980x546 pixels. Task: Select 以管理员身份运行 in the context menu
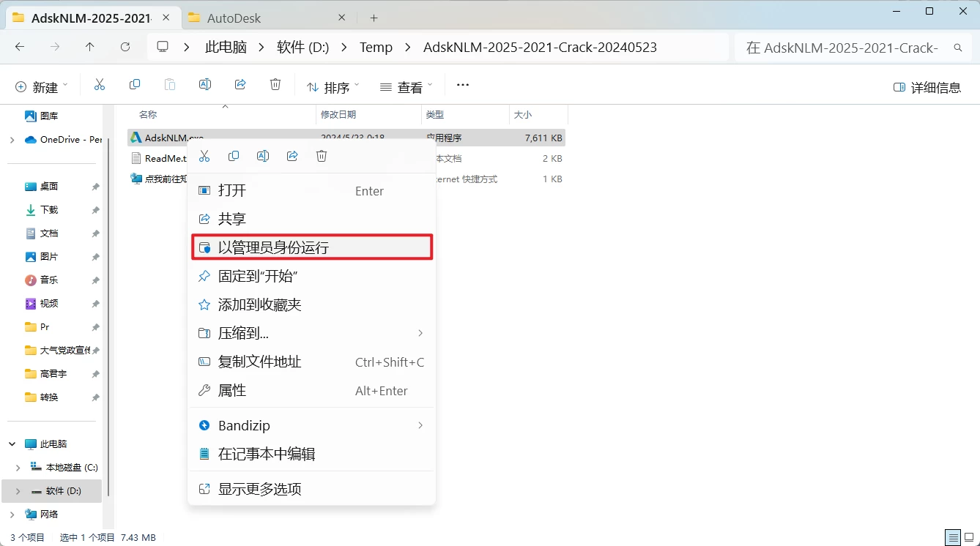point(312,247)
